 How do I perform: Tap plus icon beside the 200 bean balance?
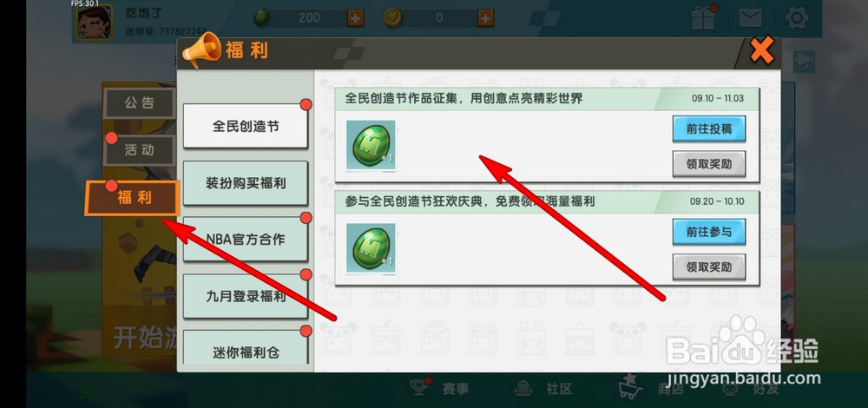point(355,18)
